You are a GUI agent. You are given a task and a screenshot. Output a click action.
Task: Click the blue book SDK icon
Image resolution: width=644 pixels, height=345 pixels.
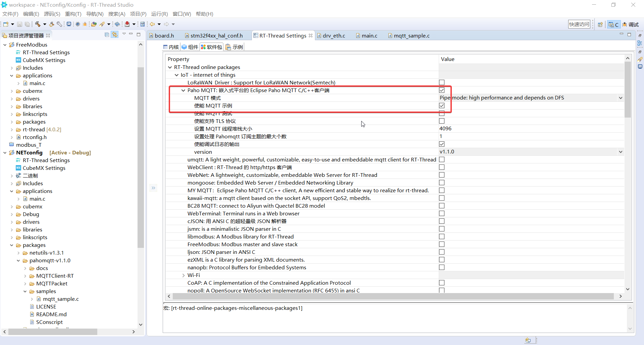(117, 24)
